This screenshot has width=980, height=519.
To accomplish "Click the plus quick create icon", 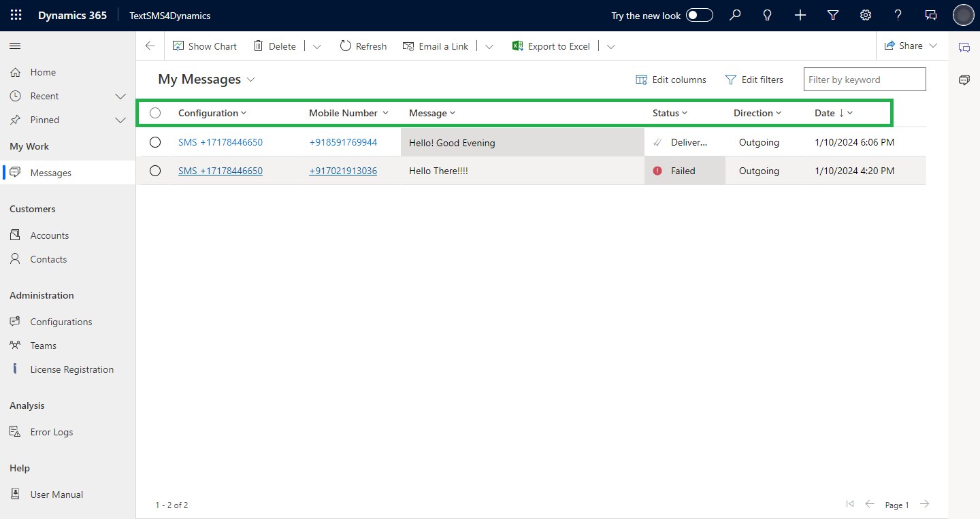I will [x=800, y=15].
